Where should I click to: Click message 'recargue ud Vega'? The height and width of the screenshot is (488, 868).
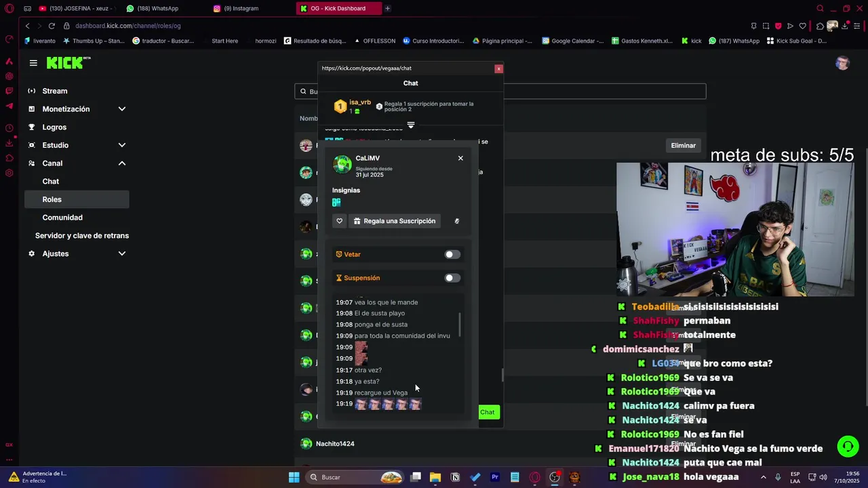[x=381, y=392]
